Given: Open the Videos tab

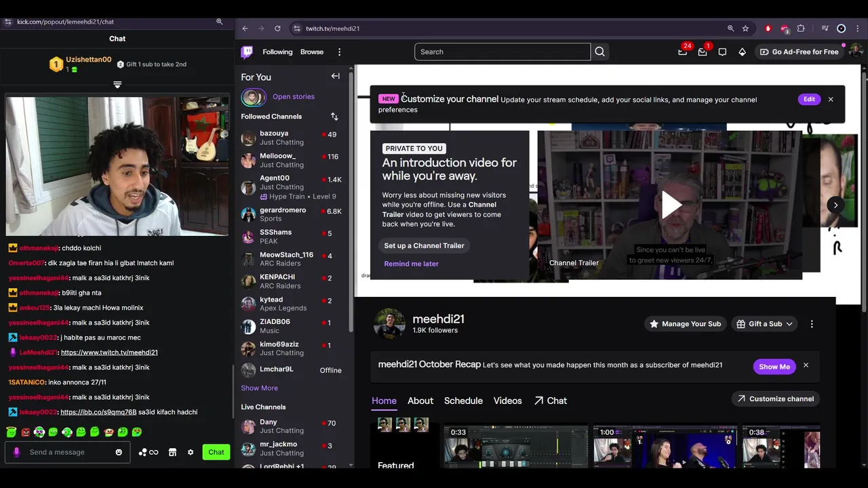Looking at the screenshot, I should (x=507, y=401).
